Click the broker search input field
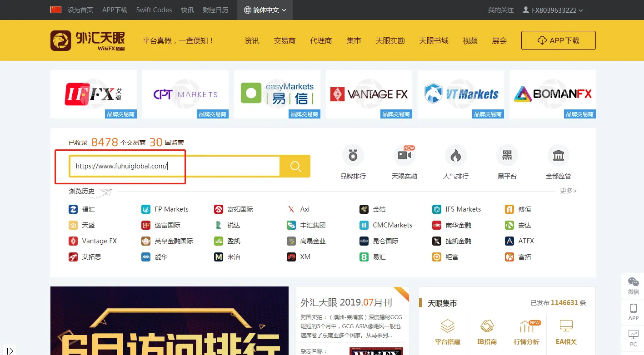The height and width of the screenshot is (355, 644). [175, 166]
